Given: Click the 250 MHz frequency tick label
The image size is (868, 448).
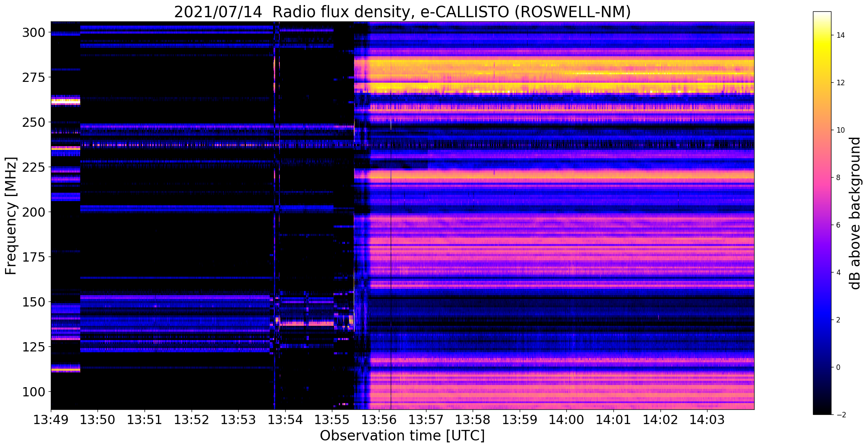Looking at the screenshot, I should click(x=34, y=122).
